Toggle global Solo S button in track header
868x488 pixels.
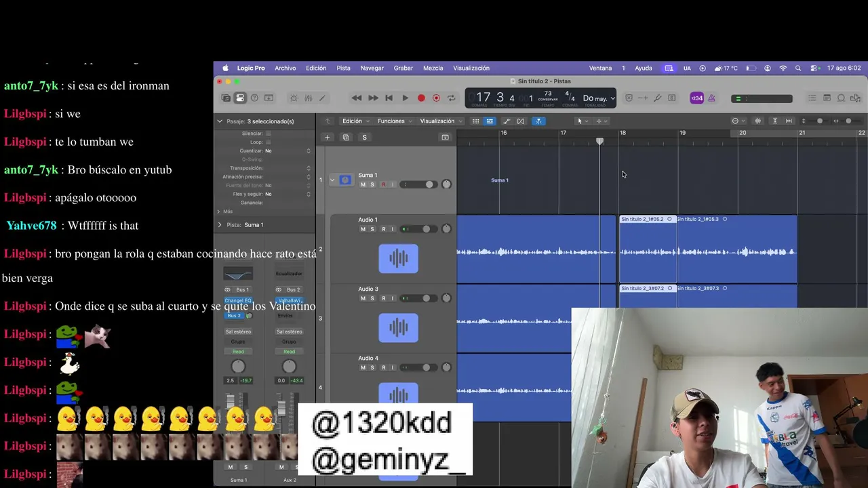click(364, 138)
